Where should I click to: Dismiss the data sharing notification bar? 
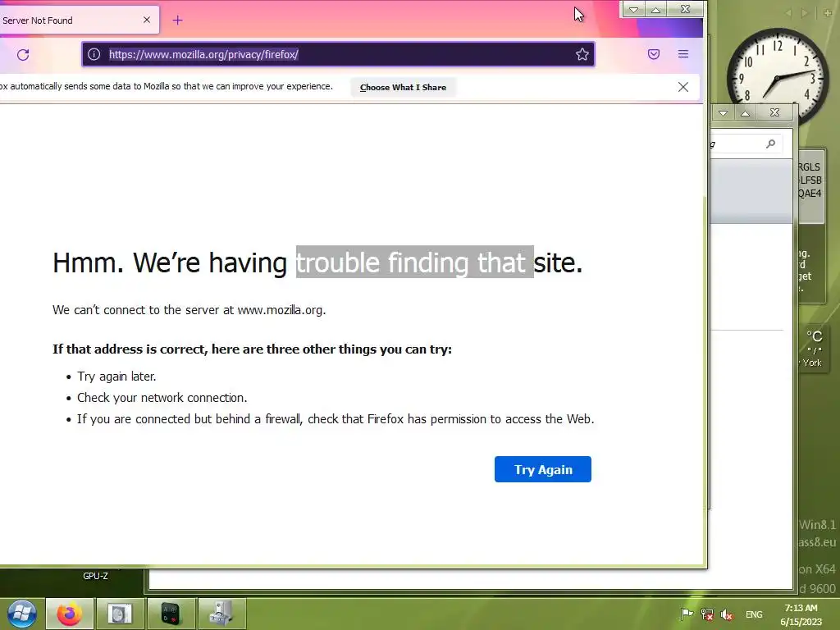pos(683,87)
